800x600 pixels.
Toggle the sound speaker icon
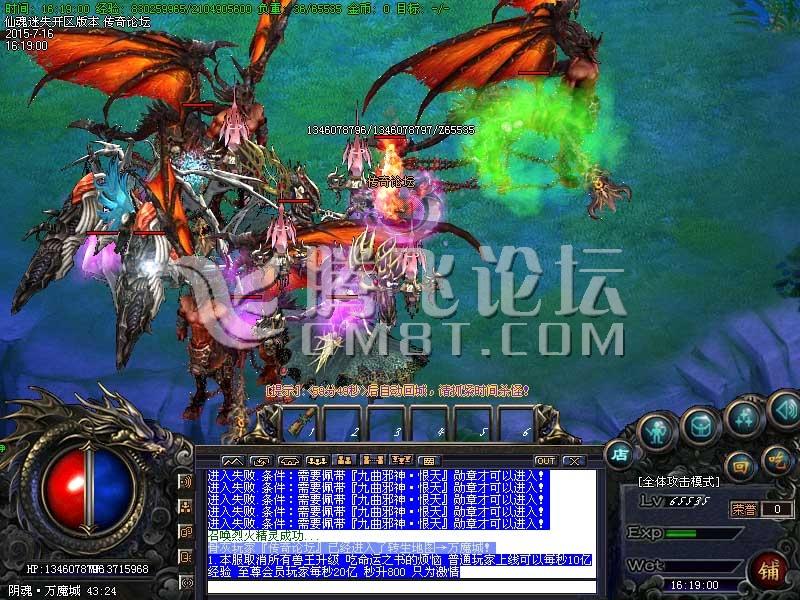coord(783,409)
